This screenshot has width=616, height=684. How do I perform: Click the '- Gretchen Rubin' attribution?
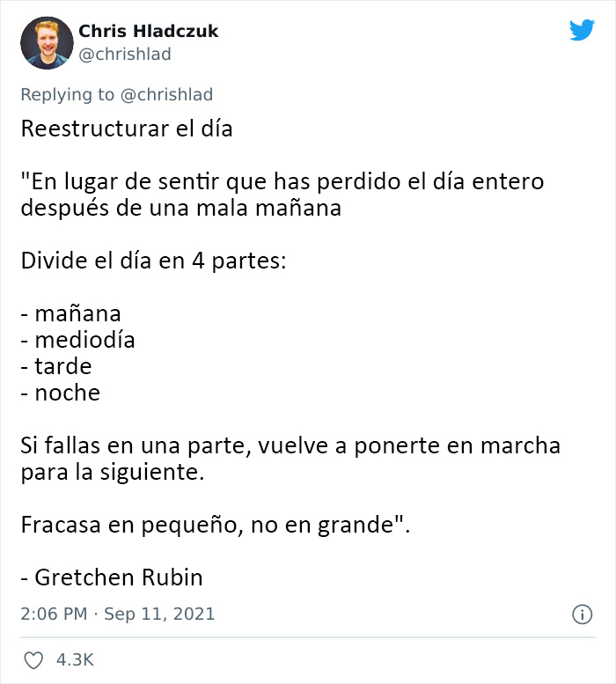click(x=112, y=577)
